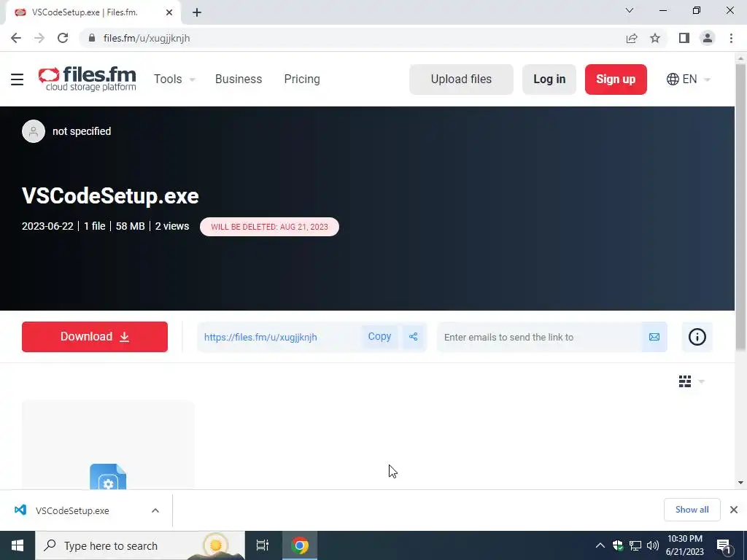This screenshot has height=560, width=747.
Task: Go back in Chrome
Action: (x=16, y=38)
